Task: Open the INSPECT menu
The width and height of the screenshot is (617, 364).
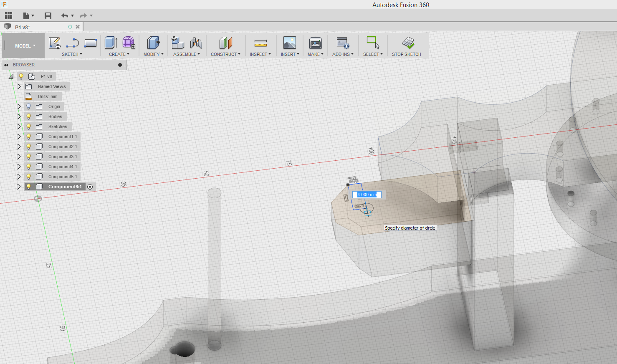Action: 260,54
